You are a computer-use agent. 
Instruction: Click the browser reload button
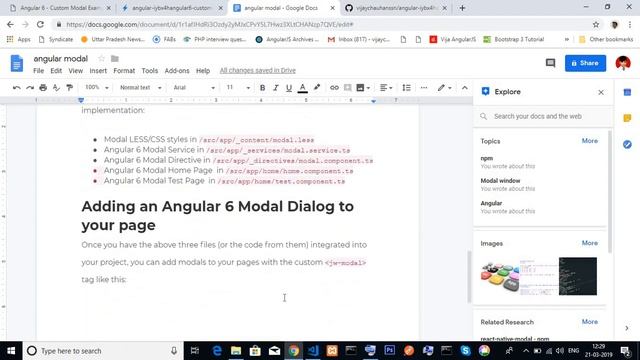tap(40, 24)
